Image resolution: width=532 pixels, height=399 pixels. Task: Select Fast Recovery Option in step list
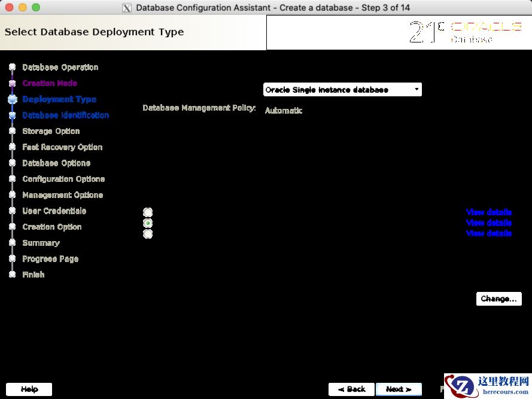point(62,147)
